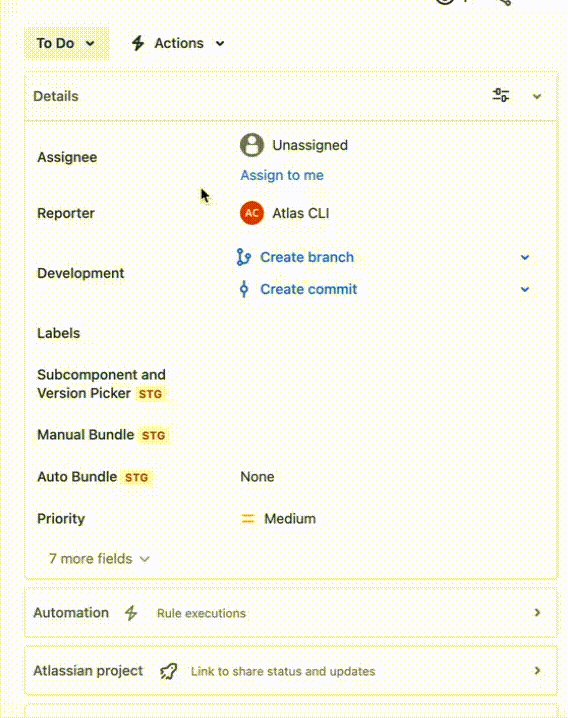Image resolution: width=568 pixels, height=718 pixels.
Task: Click the Medium priority icon
Action: pos(248,518)
